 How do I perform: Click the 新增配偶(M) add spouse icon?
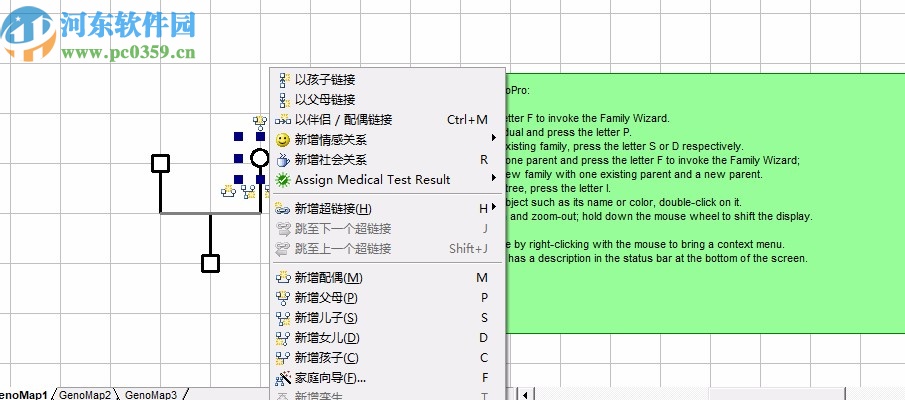tap(283, 278)
